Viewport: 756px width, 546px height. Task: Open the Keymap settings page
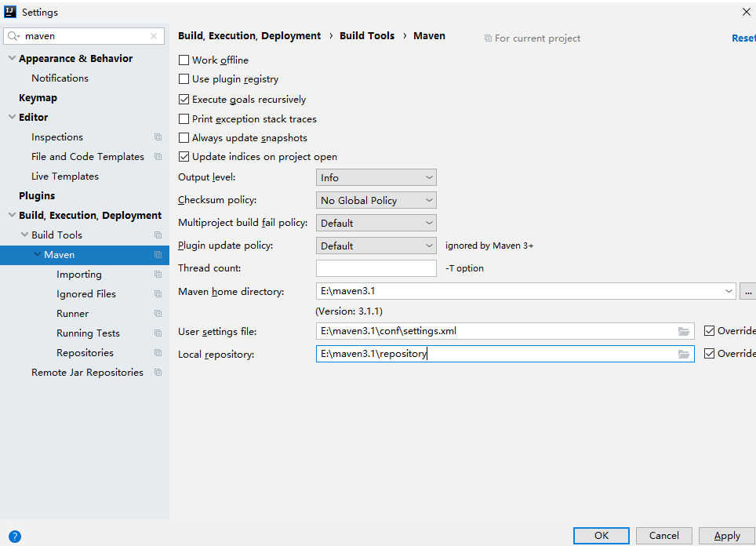pyautogui.click(x=38, y=98)
